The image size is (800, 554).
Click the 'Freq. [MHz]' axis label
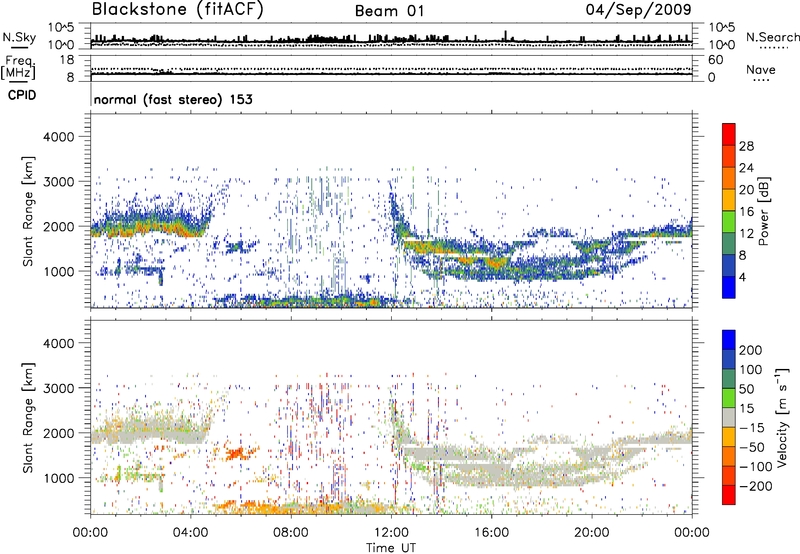pos(18,68)
